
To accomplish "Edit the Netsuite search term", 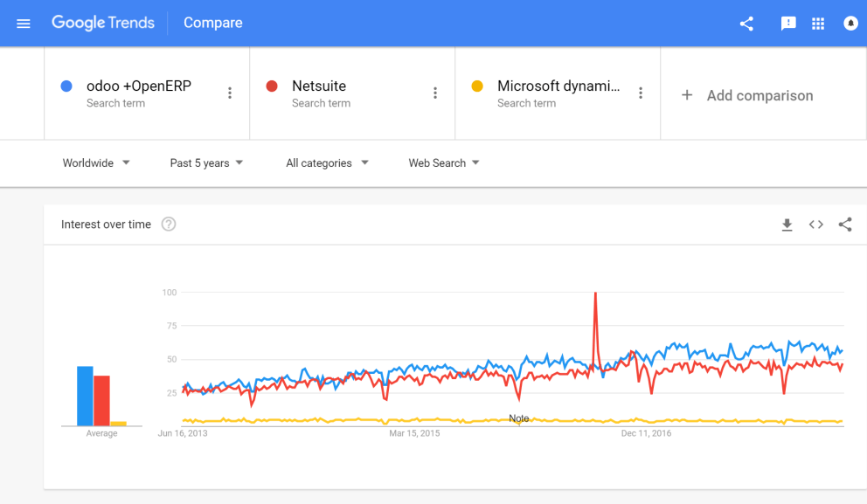I will tap(319, 86).
